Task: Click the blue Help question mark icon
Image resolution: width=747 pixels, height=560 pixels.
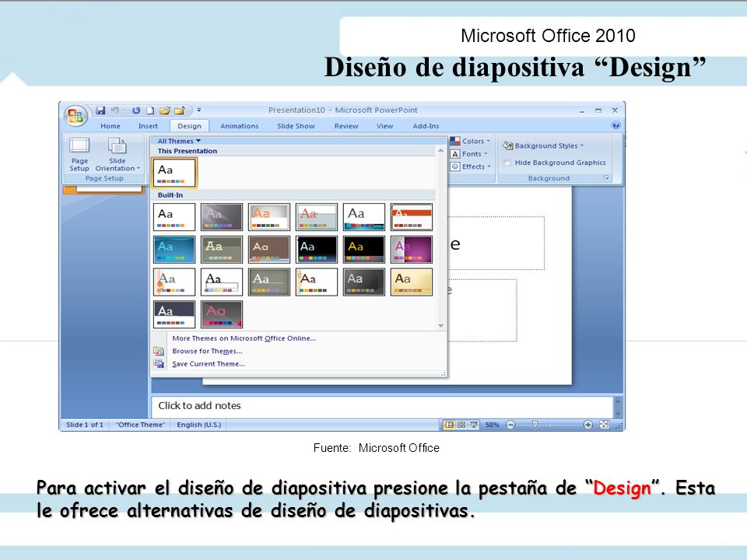Action: [615, 125]
